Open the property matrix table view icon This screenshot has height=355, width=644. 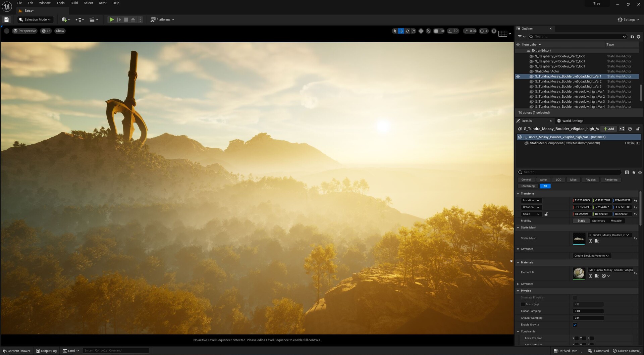(x=627, y=172)
